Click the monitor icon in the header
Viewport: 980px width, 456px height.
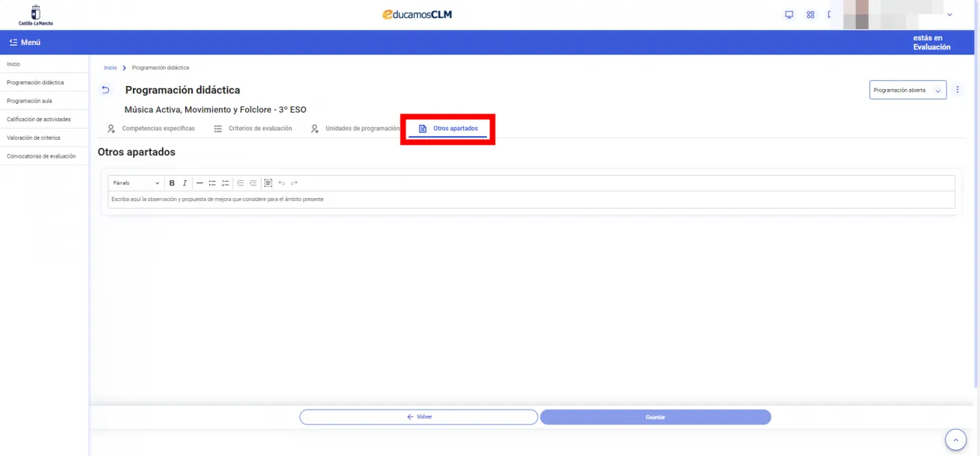coord(789,15)
